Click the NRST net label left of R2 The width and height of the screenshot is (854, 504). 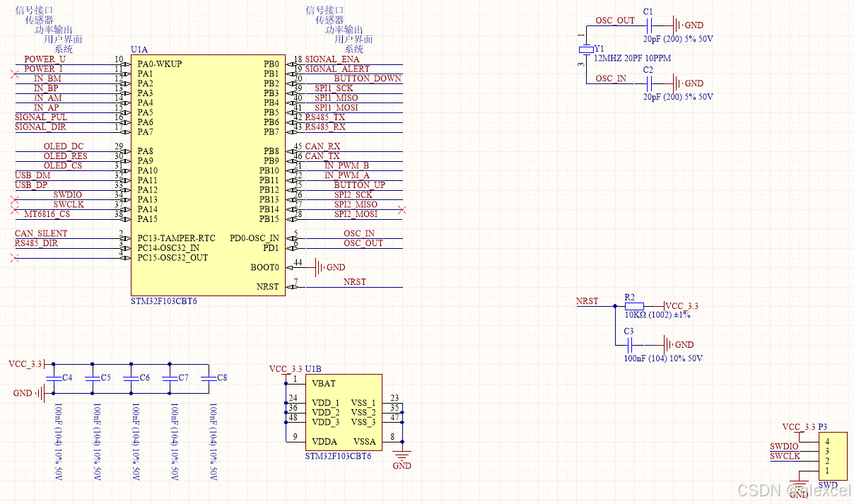(587, 301)
